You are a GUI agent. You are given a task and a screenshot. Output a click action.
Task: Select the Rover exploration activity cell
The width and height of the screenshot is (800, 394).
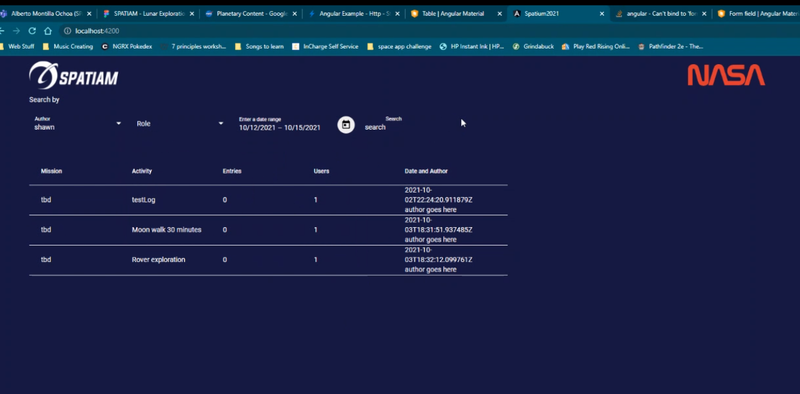[158, 260]
